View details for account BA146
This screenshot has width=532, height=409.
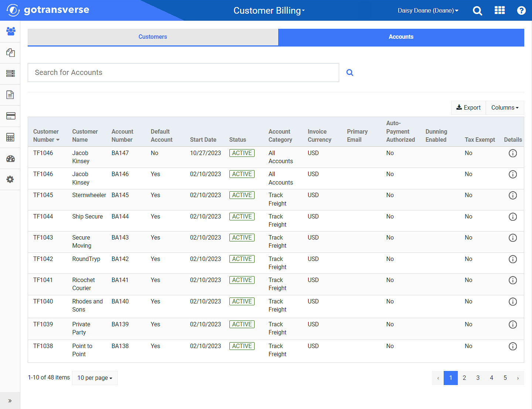[513, 174]
